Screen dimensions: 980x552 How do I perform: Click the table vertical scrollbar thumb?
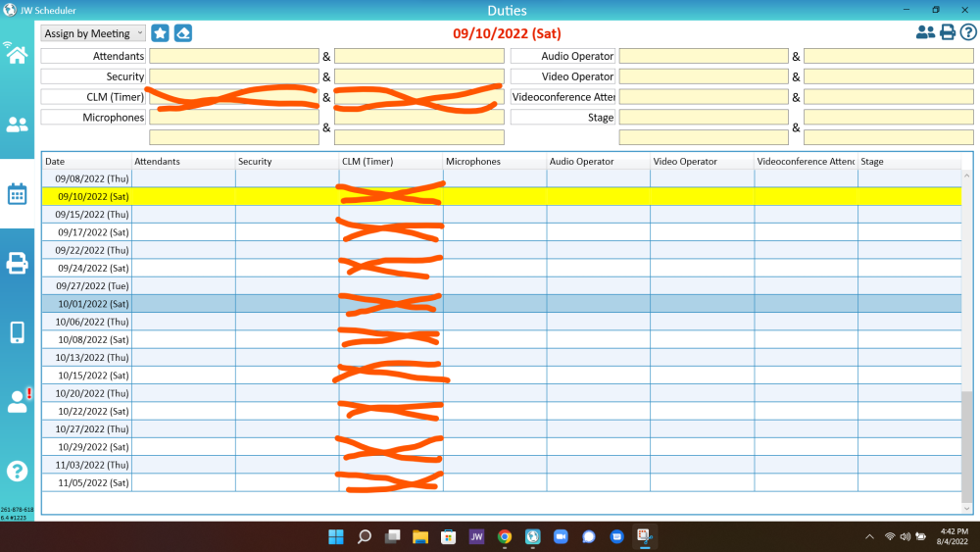967,446
